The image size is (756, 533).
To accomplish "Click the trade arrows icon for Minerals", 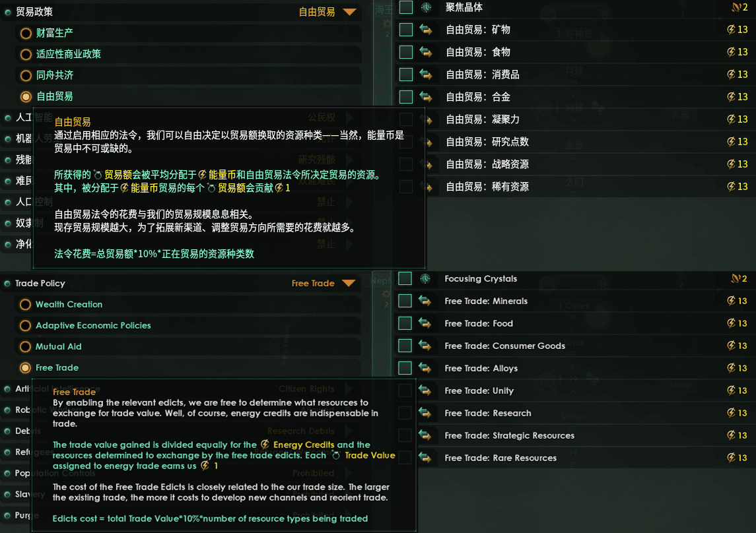I will point(425,301).
